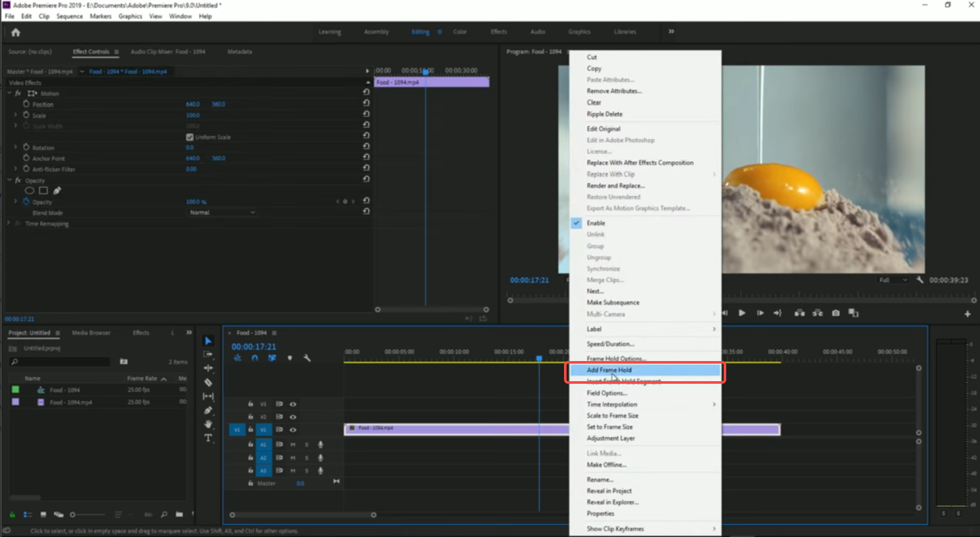The image size is (980, 537).
Task: Select the Hand tool
Action: click(x=208, y=425)
